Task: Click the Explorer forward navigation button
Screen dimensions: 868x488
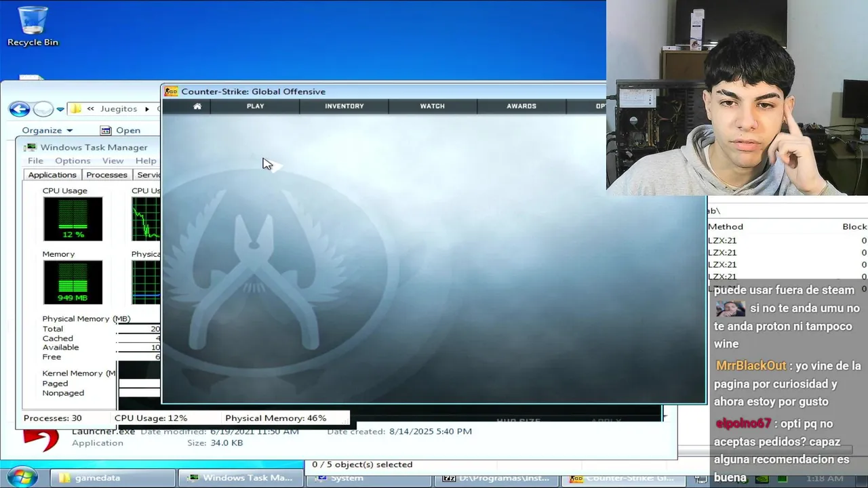Action: (43, 109)
